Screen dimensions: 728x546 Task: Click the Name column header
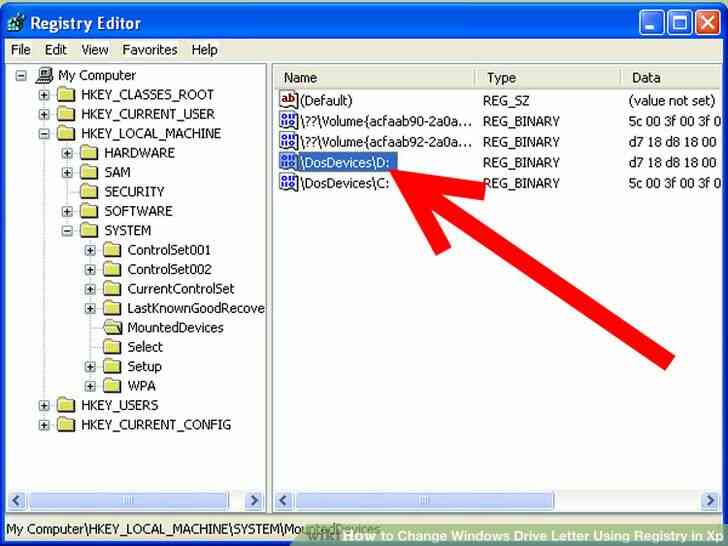375,78
